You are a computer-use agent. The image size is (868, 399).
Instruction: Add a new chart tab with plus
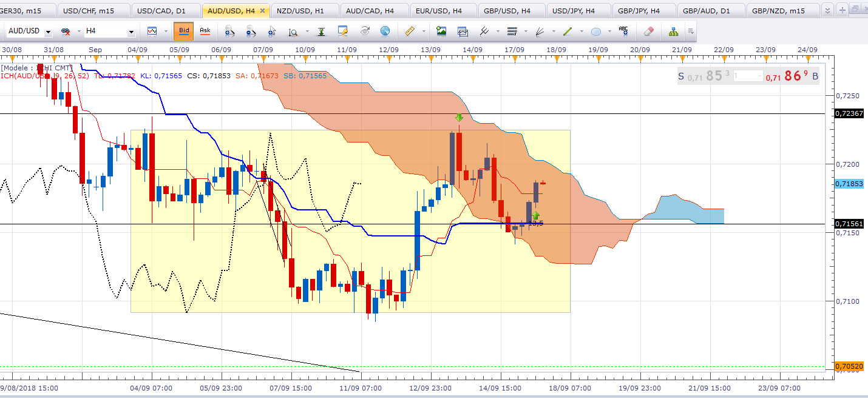click(x=844, y=10)
